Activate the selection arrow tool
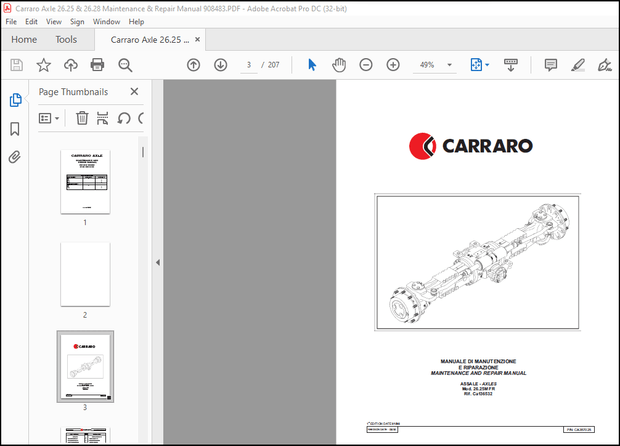Viewport: 620px width, 446px height. pos(312,65)
